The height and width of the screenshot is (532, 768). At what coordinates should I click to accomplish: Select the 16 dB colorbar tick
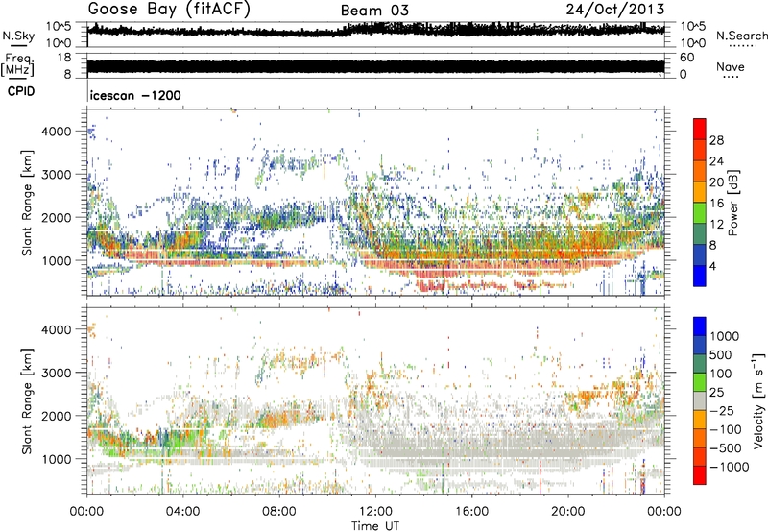[716, 204]
